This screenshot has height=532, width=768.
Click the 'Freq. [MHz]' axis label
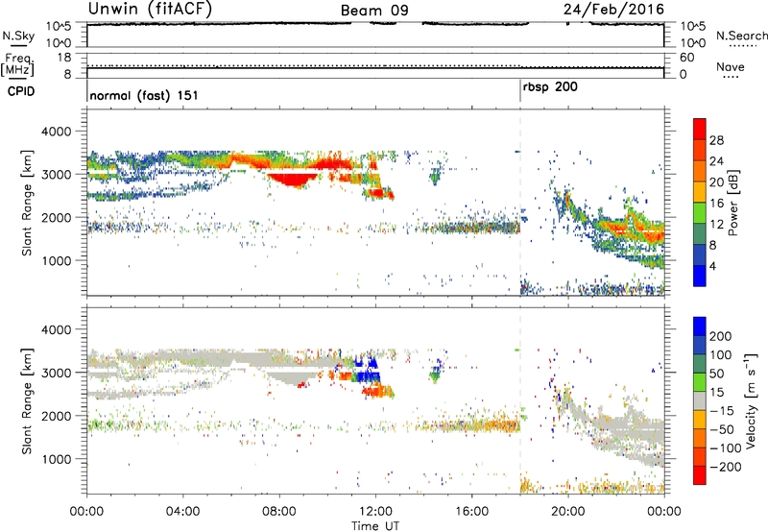click(18, 64)
